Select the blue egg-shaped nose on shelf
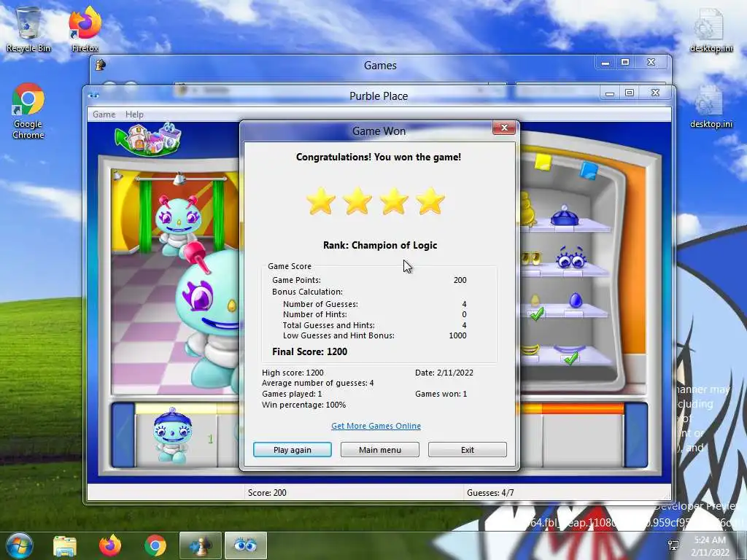Viewport: 747px width, 560px height. pyautogui.click(x=576, y=300)
